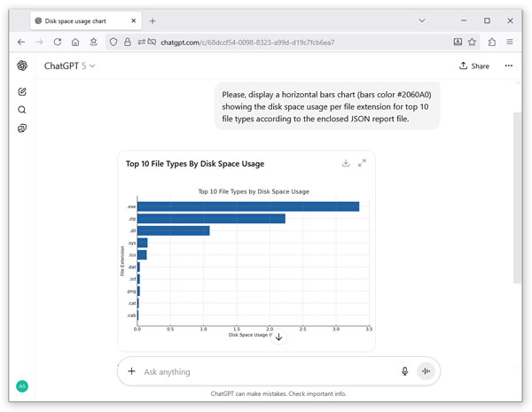Select the Disk space usage chart tab

[x=86, y=21]
